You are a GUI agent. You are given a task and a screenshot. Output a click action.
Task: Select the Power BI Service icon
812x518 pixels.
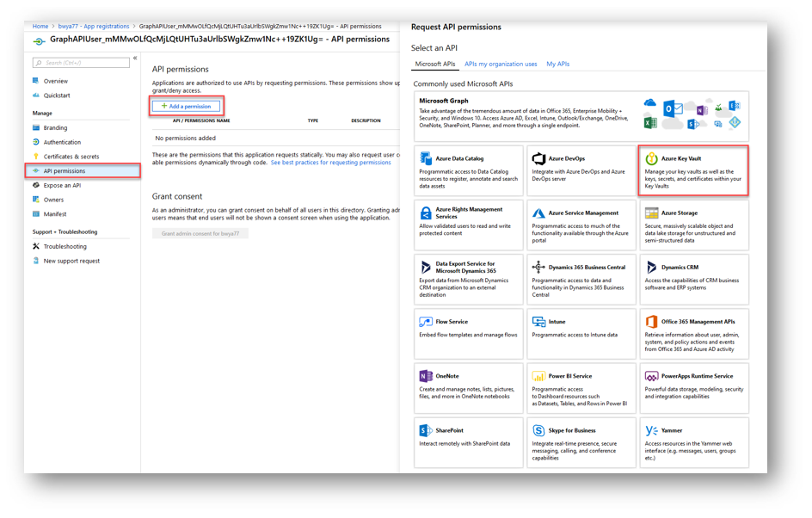pyautogui.click(x=538, y=376)
